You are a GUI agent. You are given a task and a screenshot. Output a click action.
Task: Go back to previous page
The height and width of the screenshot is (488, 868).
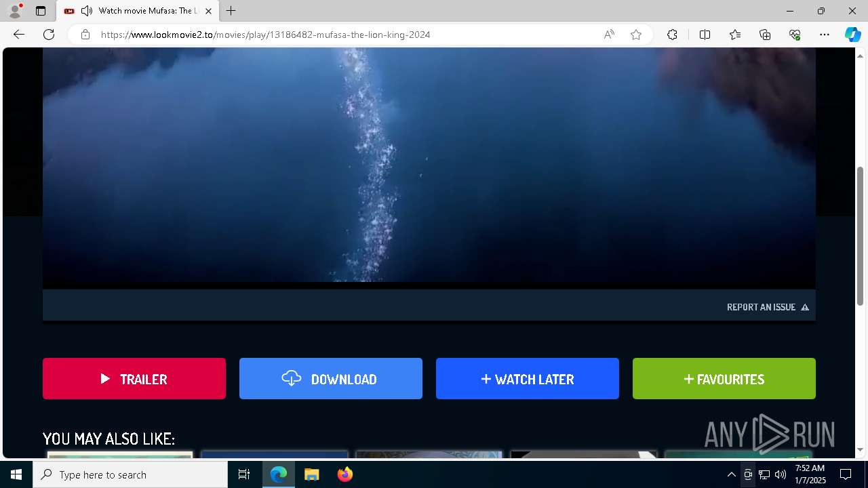(19, 35)
